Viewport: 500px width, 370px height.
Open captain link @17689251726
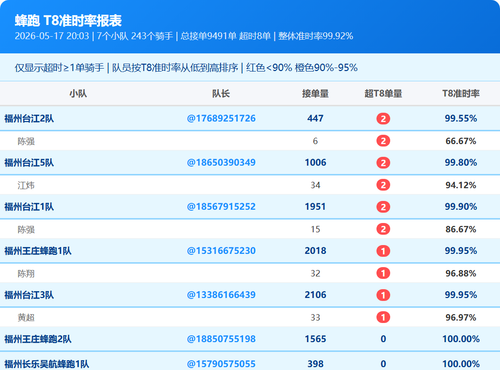(221, 118)
